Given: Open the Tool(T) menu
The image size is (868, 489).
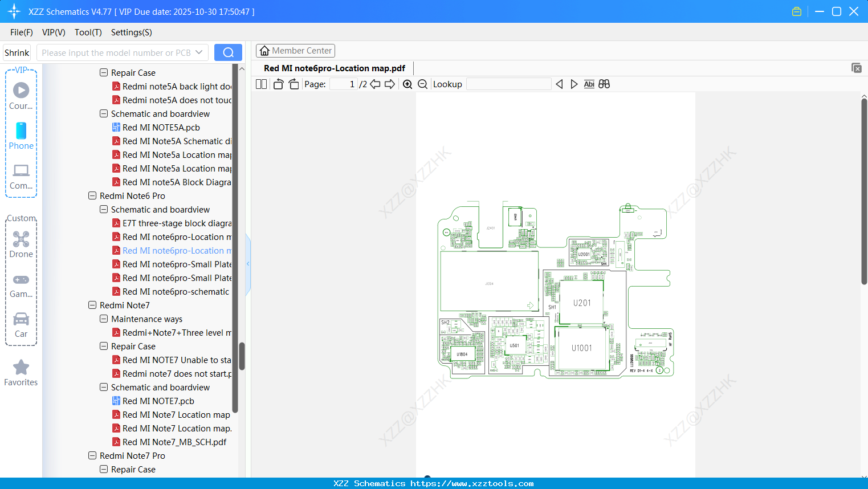Looking at the screenshot, I should click(88, 32).
